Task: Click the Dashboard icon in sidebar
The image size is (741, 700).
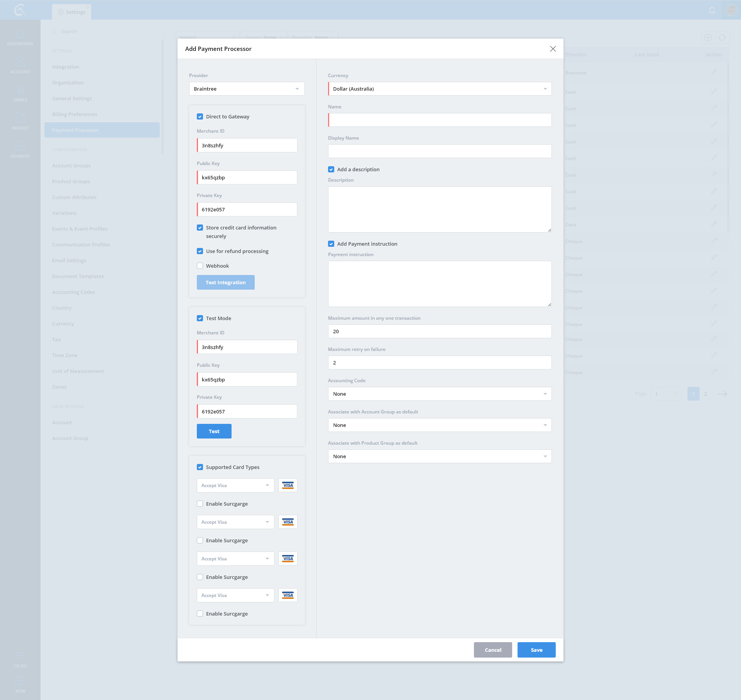Action: coord(20,34)
